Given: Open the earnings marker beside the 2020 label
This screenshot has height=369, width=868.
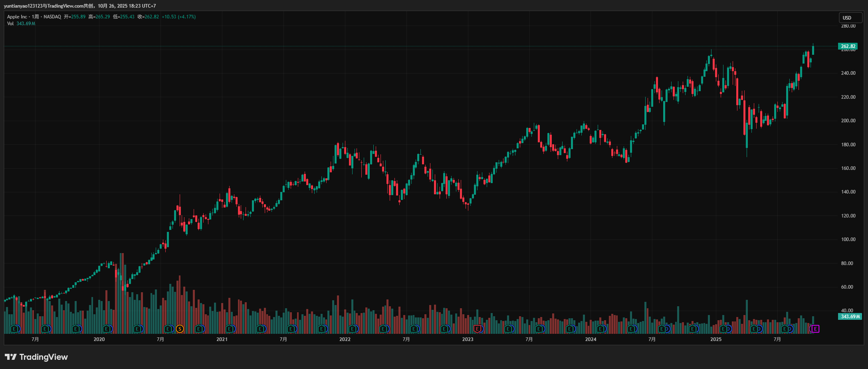Looking at the screenshot, I should (107, 329).
